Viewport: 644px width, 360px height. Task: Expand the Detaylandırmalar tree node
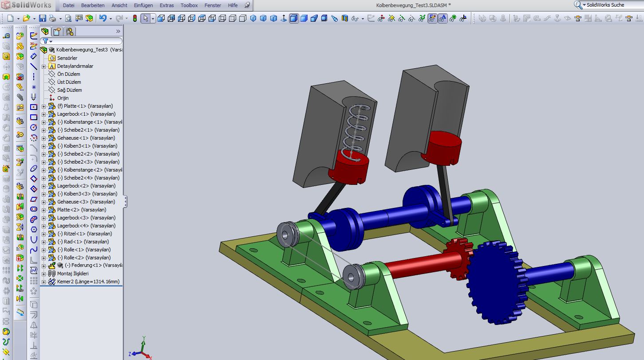point(43,67)
